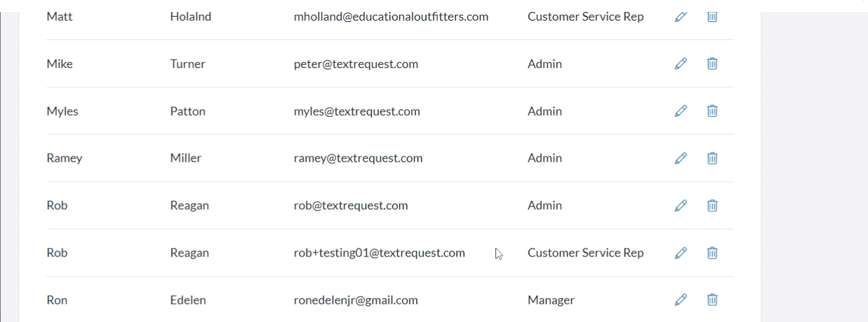Edit Myles Patton's account details
The width and height of the screenshot is (868, 322).
[680, 112]
